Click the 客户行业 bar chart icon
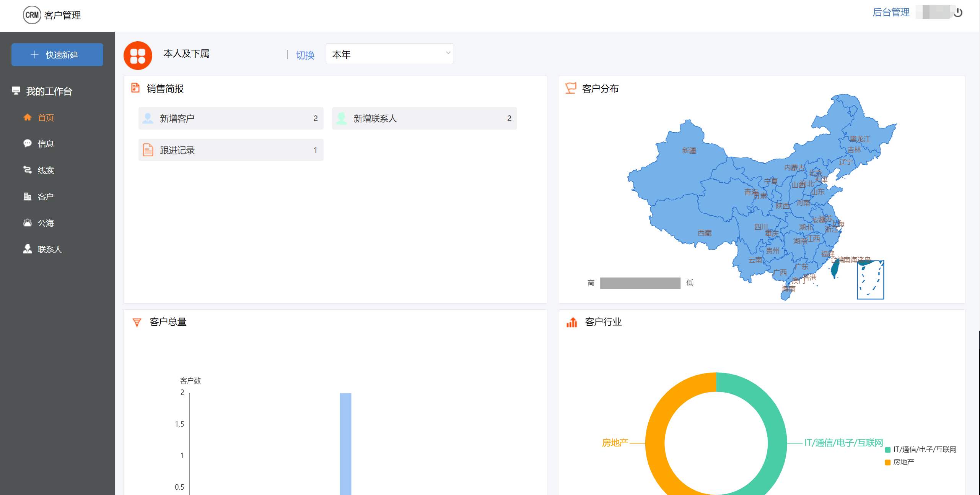This screenshot has height=495, width=980. point(571,322)
